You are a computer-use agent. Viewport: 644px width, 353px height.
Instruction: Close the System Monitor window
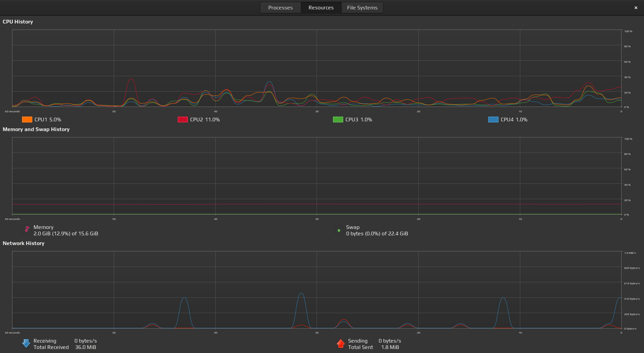pos(636,8)
